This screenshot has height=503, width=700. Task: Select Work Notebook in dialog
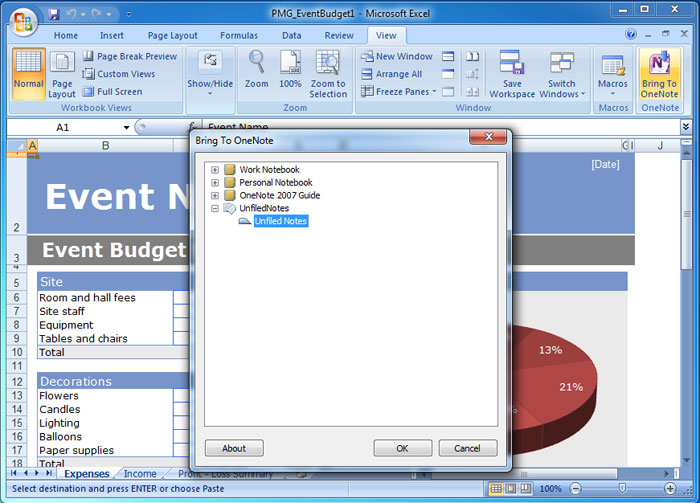tap(269, 170)
